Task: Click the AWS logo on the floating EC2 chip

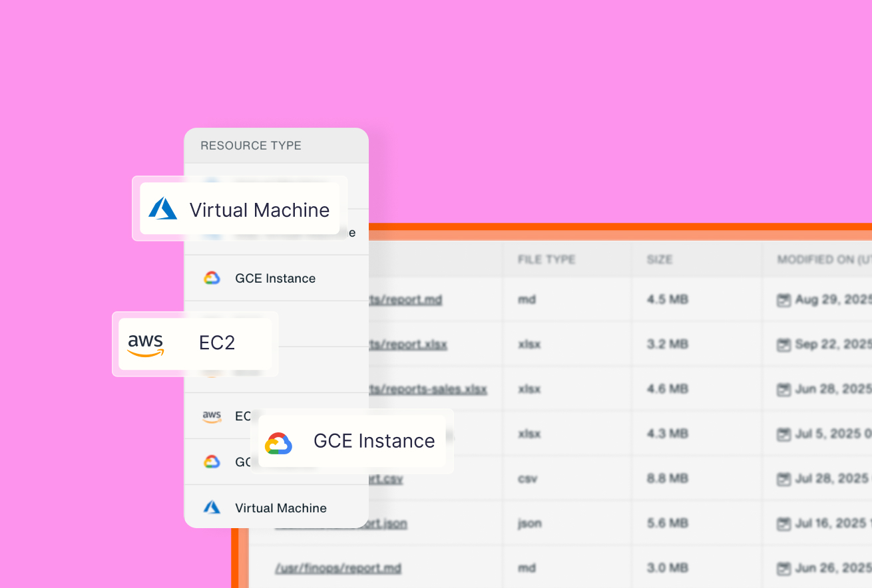Action: coord(146,345)
